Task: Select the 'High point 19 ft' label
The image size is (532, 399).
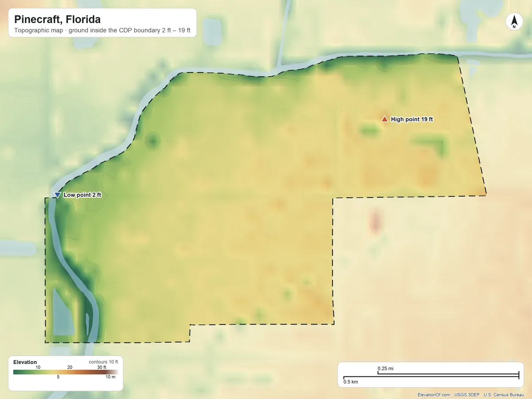Action: point(412,119)
